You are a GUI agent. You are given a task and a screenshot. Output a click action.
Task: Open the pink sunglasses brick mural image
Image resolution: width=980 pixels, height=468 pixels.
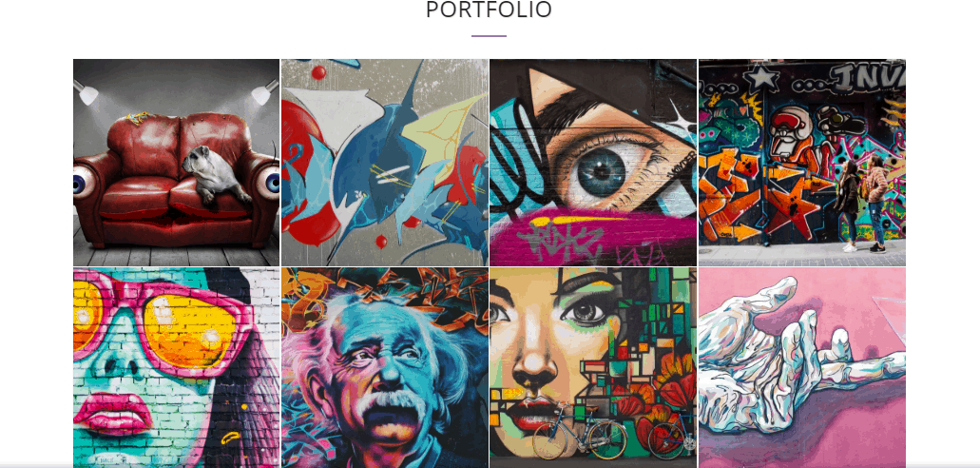[176, 368]
